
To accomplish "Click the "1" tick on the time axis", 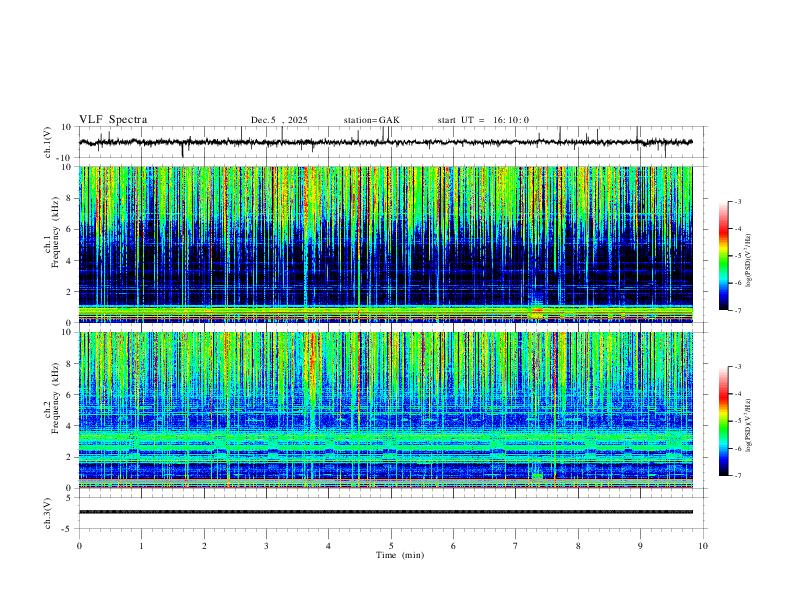I will point(141,546).
